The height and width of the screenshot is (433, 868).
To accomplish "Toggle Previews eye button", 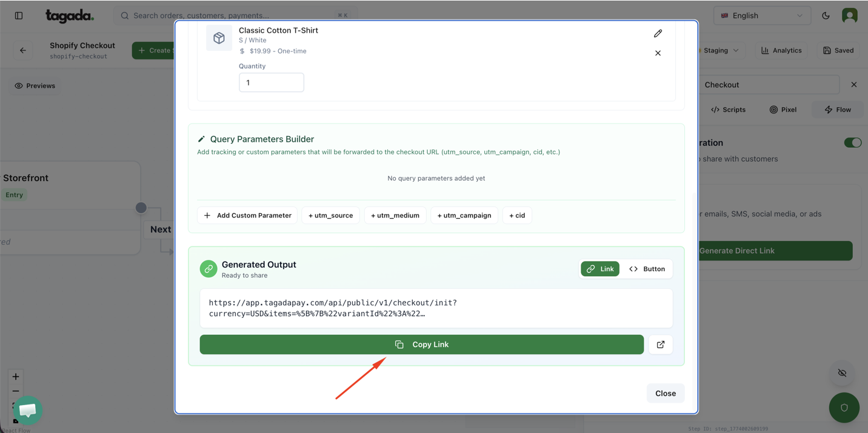I will (35, 86).
